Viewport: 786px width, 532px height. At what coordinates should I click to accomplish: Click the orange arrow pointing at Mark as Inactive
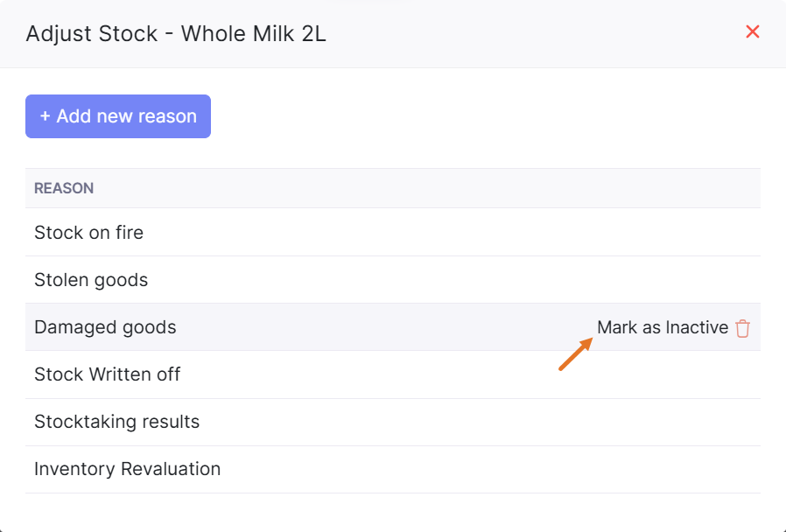(x=576, y=353)
